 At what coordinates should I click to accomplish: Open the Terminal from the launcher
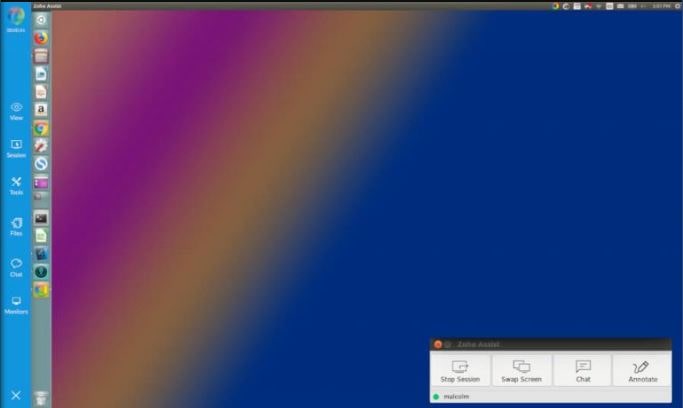[41, 218]
